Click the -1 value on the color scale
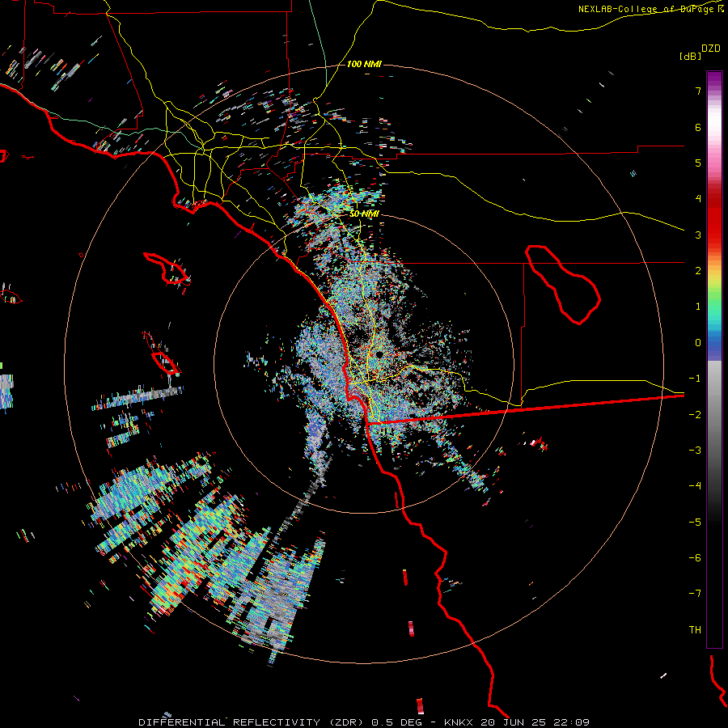 pos(695,379)
